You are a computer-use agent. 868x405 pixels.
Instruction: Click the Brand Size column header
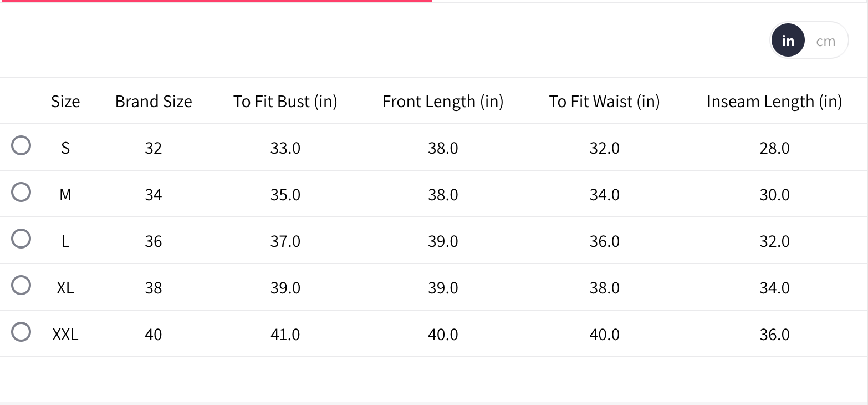pos(154,102)
